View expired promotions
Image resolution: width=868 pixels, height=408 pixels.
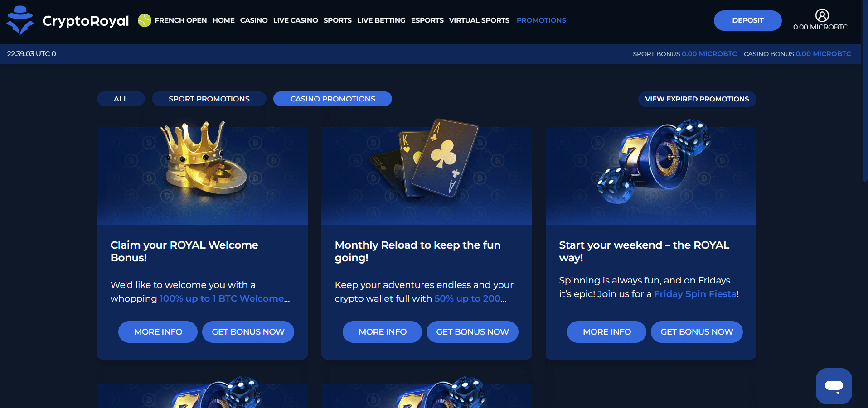coord(697,99)
